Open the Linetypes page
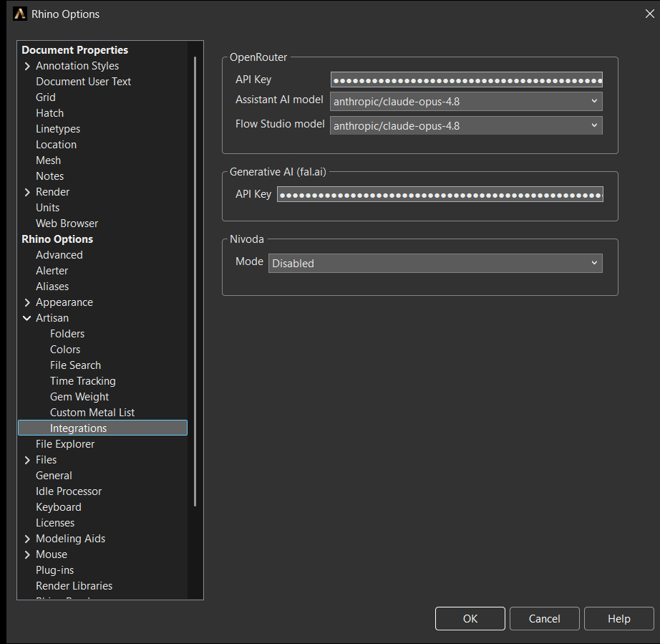Screen dimensions: 660x644 click(x=58, y=129)
